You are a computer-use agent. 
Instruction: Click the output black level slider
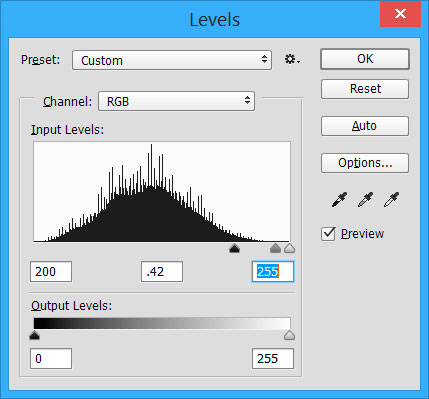point(34,335)
